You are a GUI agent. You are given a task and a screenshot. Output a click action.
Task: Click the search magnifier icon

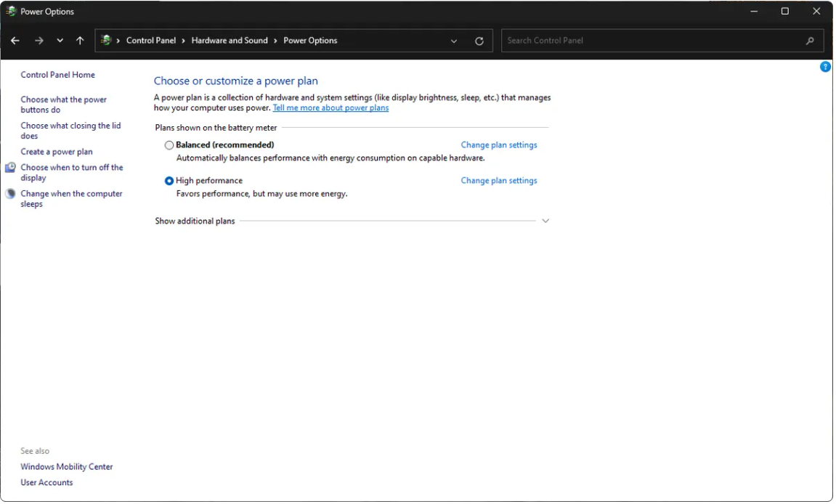(x=810, y=41)
